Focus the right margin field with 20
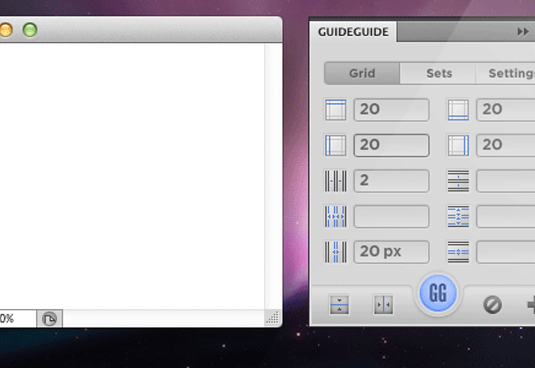The width and height of the screenshot is (535, 368). (x=506, y=145)
